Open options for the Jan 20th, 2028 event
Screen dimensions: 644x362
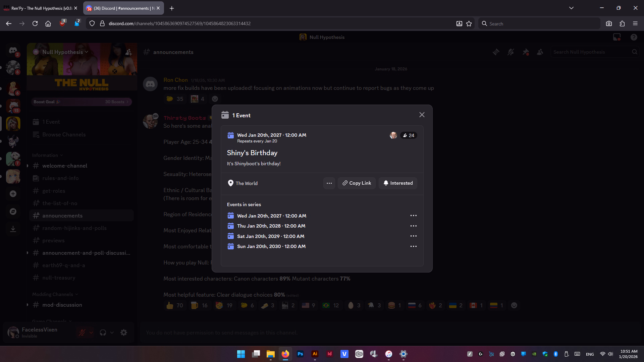413,226
